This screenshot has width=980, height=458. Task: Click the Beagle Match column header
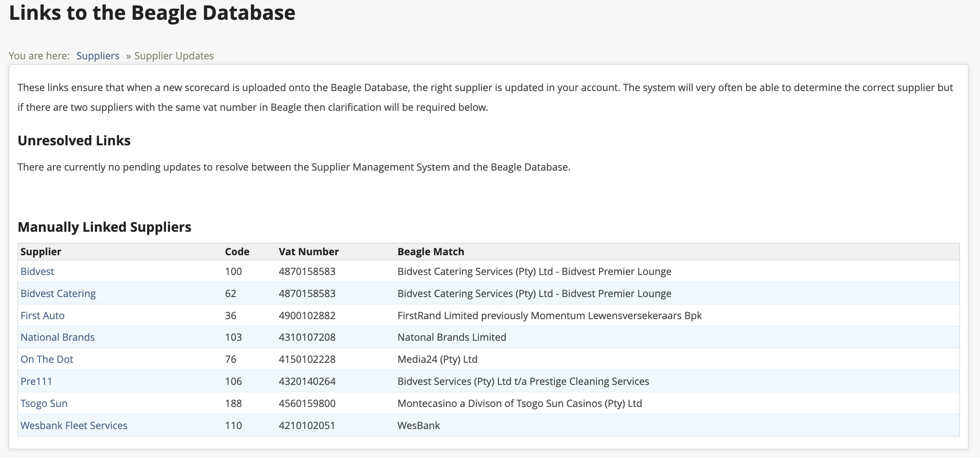(x=431, y=252)
